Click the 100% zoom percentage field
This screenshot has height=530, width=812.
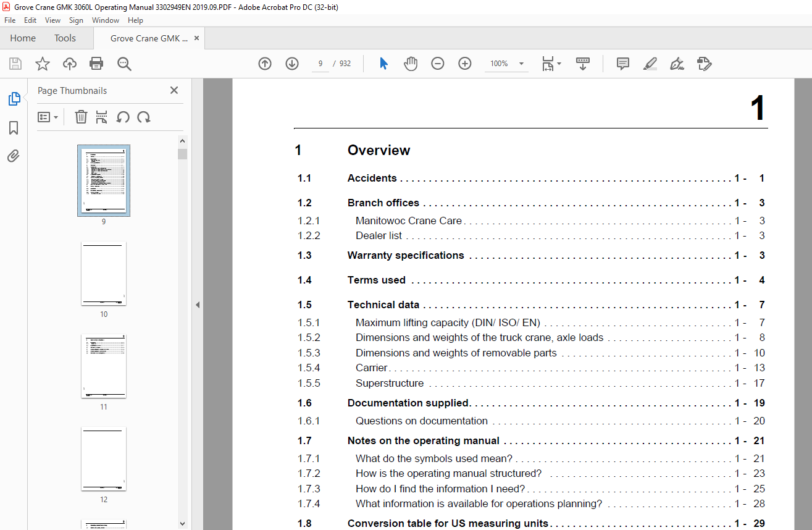pos(499,64)
